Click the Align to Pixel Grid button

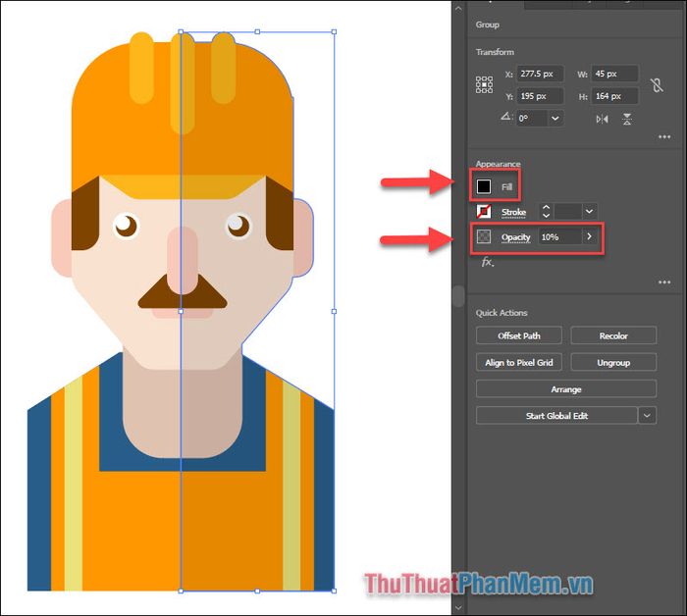tap(519, 362)
